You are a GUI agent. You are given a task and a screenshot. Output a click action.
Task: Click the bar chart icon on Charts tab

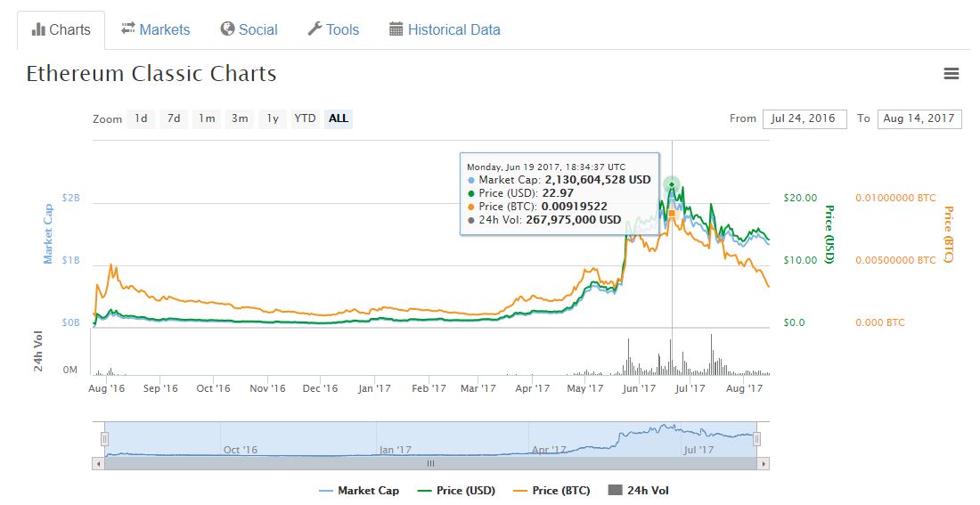pyautogui.click(x=38, y=29)
